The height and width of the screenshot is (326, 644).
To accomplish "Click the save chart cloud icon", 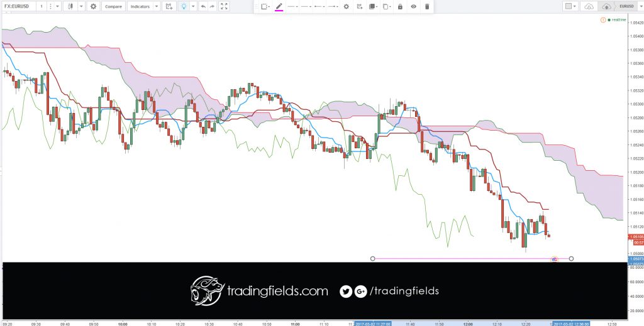I will [x=606, y=6].
